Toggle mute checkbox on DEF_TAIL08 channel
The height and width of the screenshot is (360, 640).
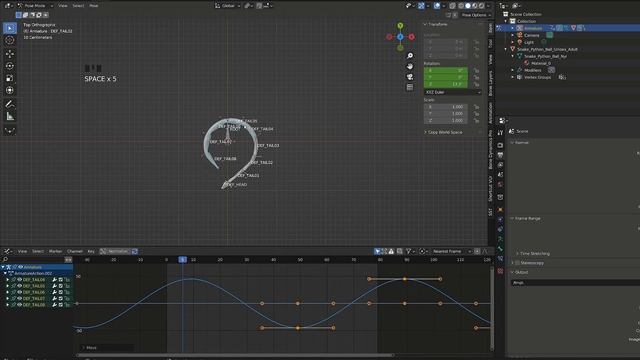[x=61, y=305]
